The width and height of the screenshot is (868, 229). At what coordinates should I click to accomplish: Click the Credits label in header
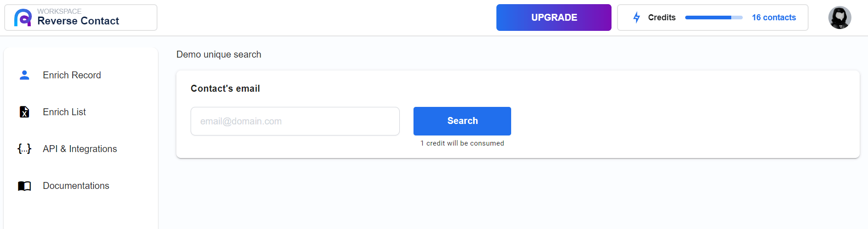[662, 18]
